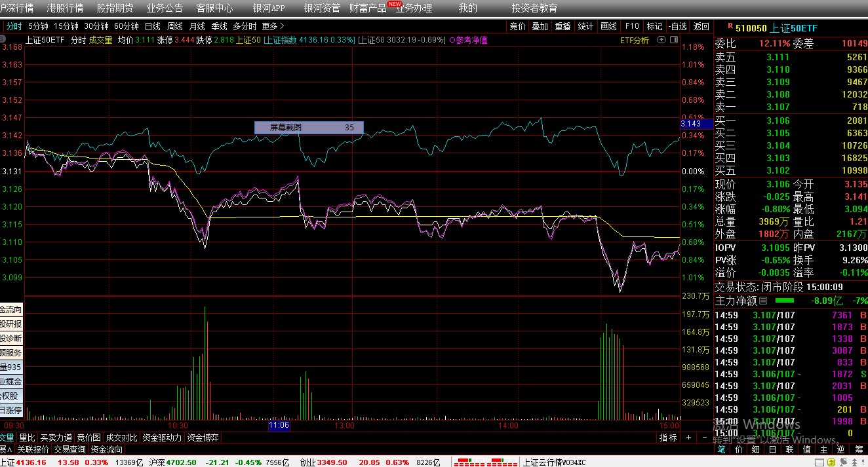Open the 投资者教育 menu
Image resolution: width=868 pixels, height=467 pixels.
coord(534,9)
